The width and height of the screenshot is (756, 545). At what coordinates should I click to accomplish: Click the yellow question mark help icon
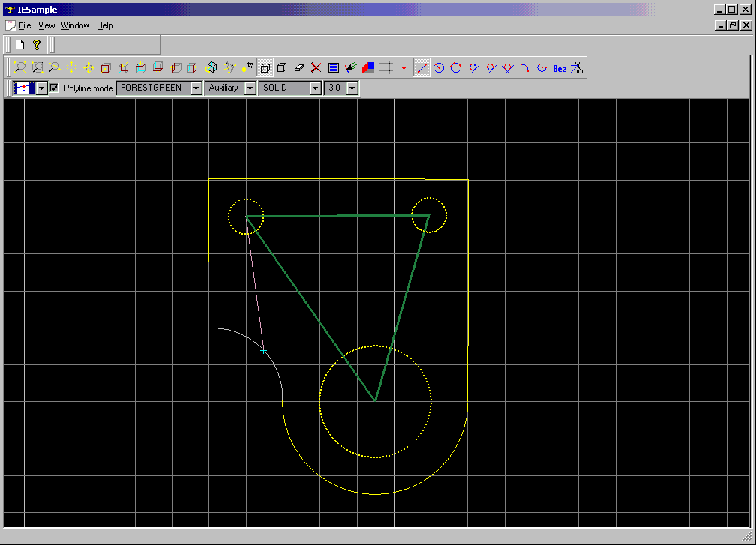[37, 45]
